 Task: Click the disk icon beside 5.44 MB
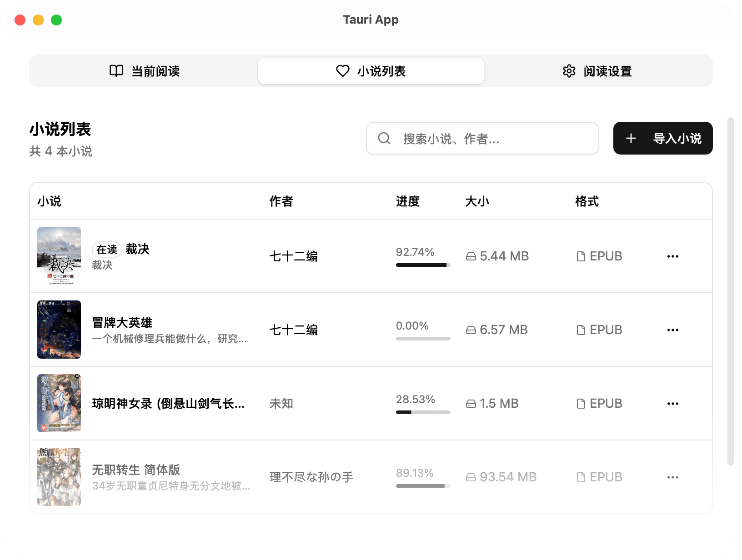tap(471, 256)
